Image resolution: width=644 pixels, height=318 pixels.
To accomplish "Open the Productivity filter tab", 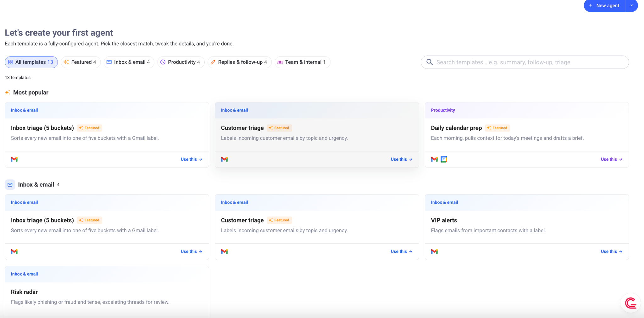I will pyautogui.click(x=181, y=62).
